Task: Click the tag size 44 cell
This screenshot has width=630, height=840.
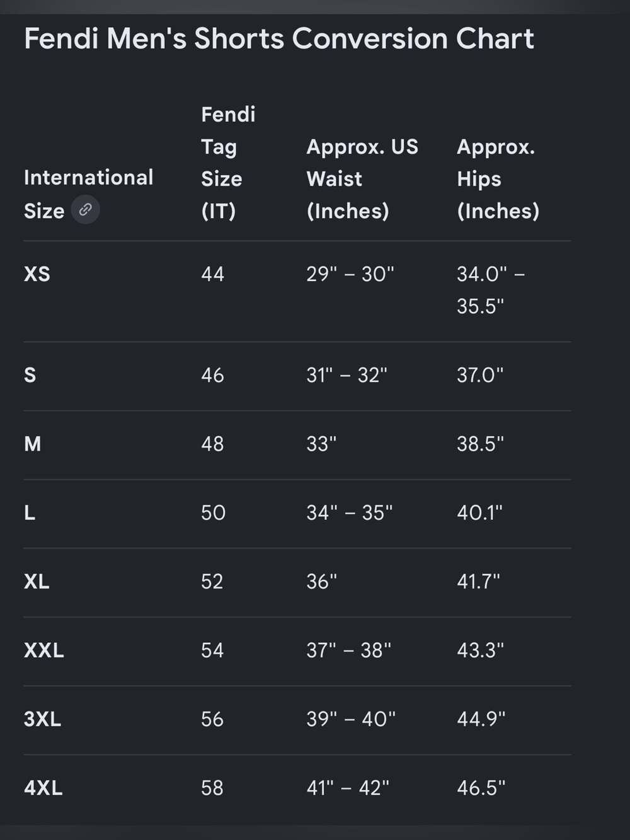Action: point(213,274)
